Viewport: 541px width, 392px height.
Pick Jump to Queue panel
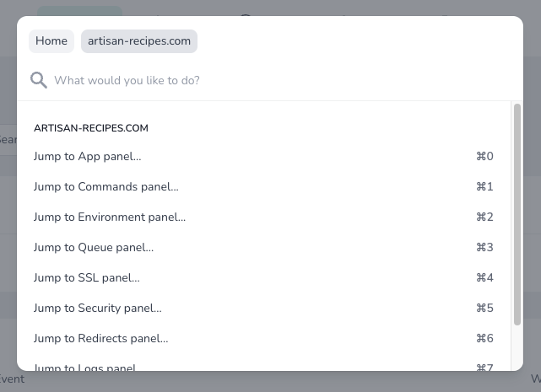(x=94, y=247)
